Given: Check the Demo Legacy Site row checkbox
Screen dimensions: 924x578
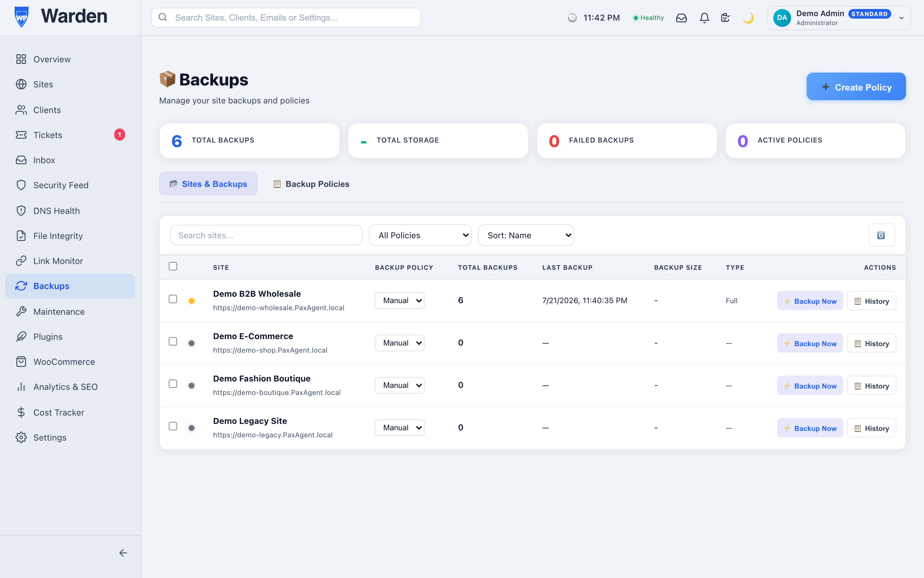Looking at the screenshot, I should pos(173,426).
